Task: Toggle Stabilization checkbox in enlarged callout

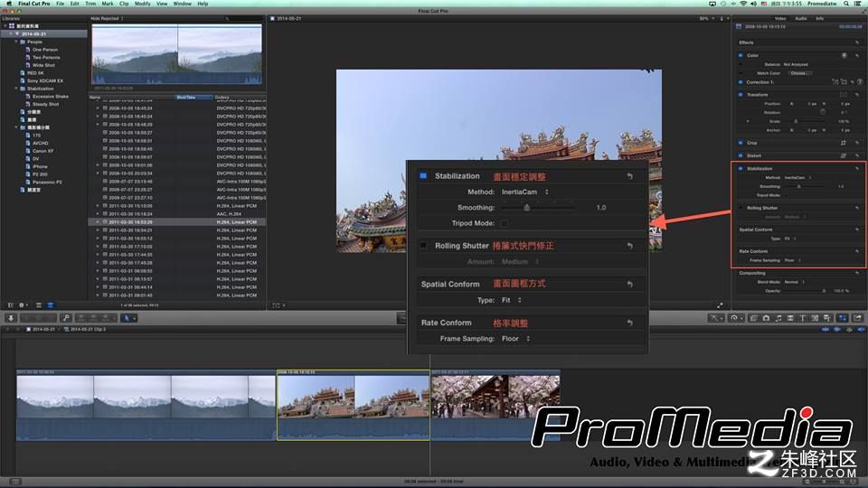Action: point(423,176)
